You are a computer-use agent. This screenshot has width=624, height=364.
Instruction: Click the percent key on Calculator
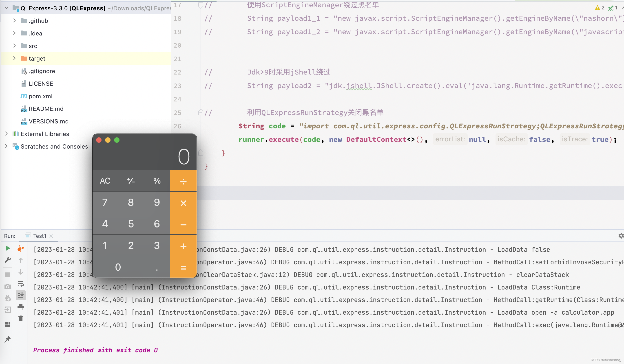157,181
